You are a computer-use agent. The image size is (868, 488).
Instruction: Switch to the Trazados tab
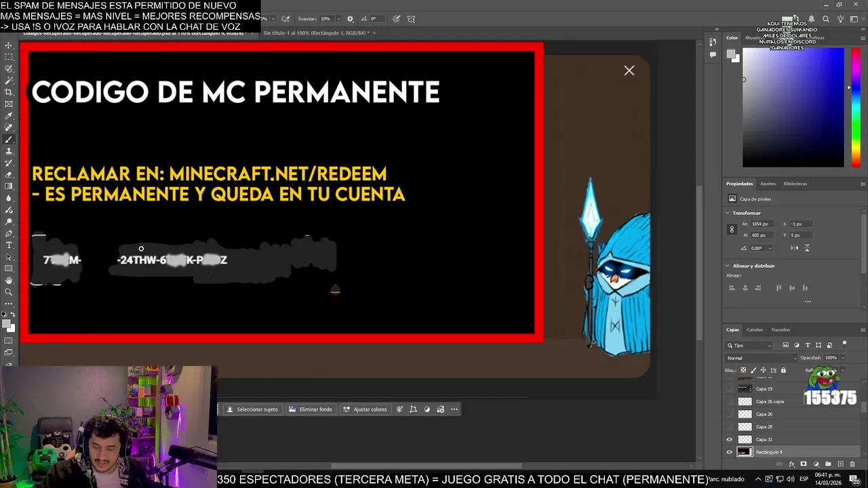(781, 329)
